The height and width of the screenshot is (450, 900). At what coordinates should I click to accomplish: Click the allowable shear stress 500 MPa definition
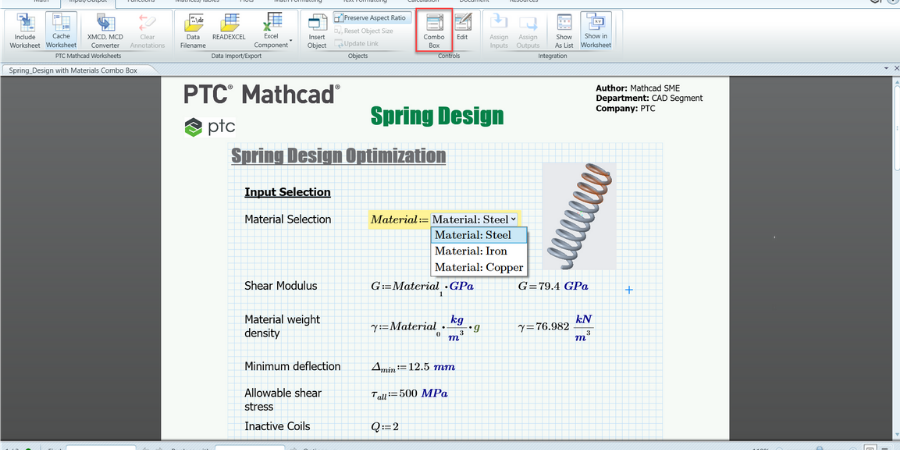(x=409, y=394)
